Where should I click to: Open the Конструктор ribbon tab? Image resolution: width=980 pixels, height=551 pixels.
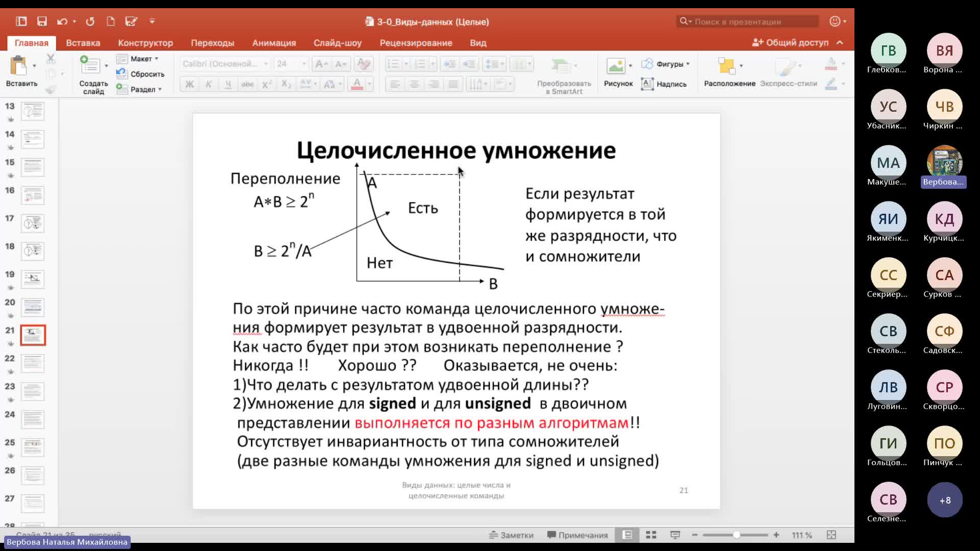[x=145, y=43]
